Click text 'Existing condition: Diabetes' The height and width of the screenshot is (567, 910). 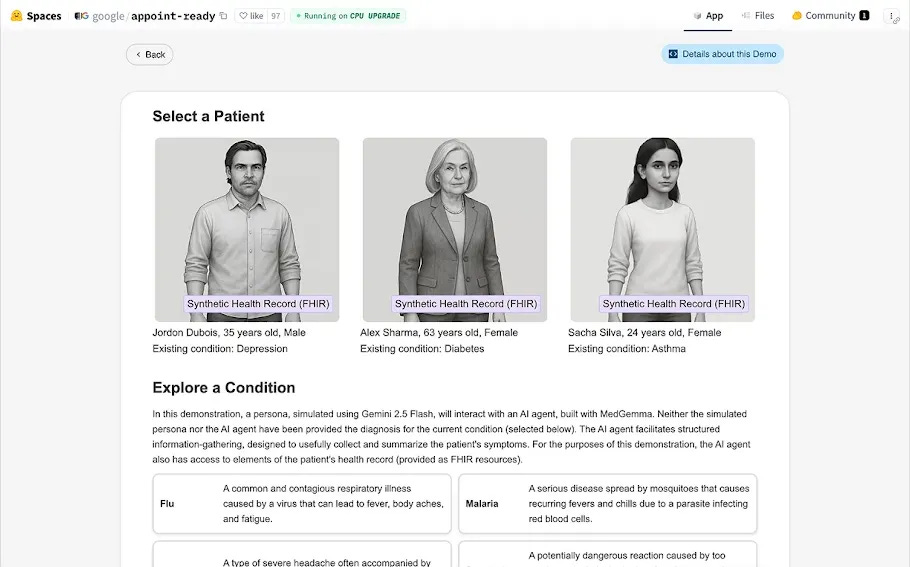(422, 349)
